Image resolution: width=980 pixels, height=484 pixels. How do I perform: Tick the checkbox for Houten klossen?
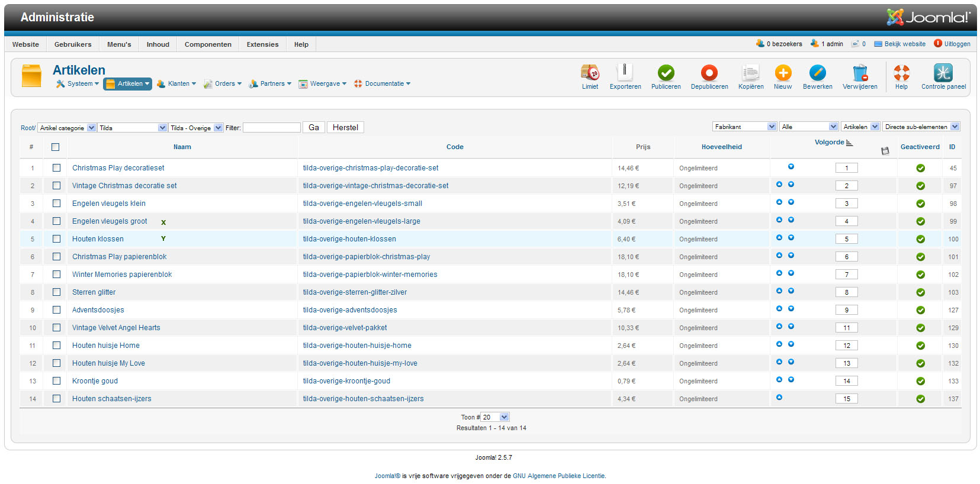(56, 239)
